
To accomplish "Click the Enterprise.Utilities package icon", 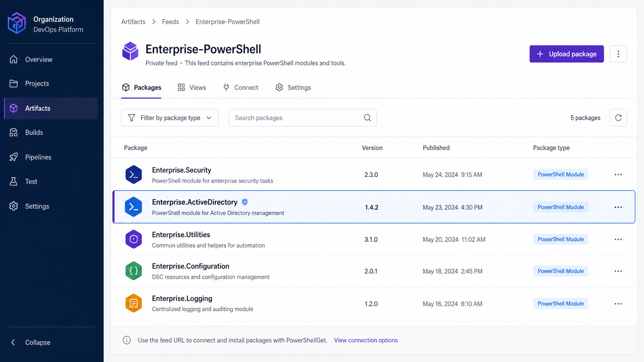I will click(134, 239).
